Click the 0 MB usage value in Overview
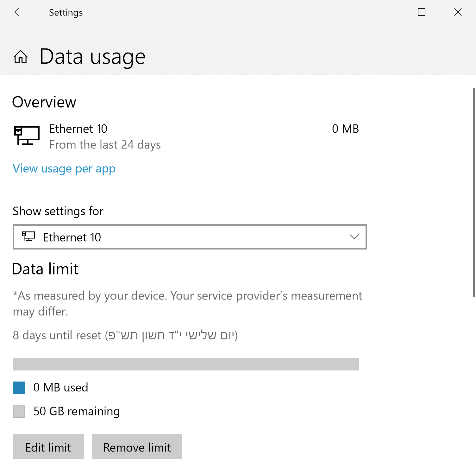The image size is (476, 474). (345, 129)
